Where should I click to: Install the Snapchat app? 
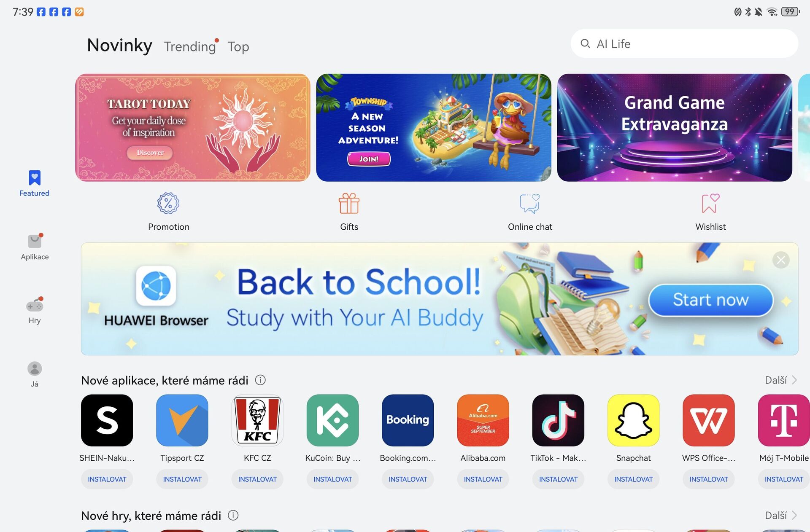633,479
